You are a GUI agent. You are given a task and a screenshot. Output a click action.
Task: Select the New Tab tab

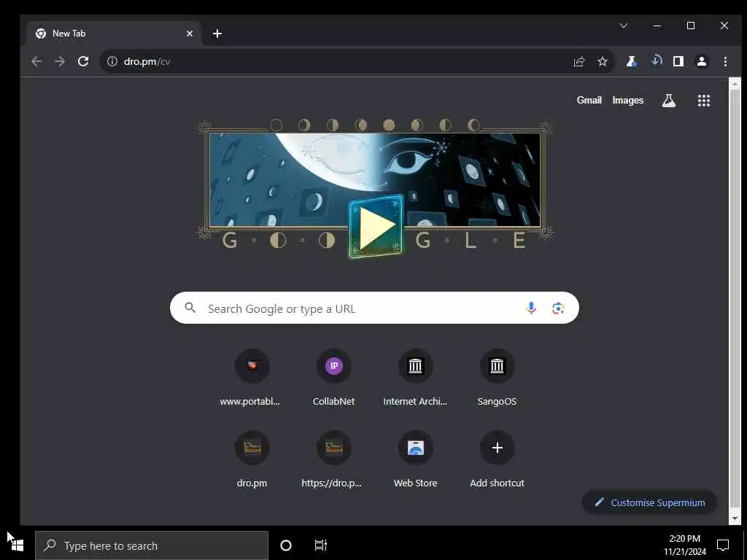(x=115, y=34)
